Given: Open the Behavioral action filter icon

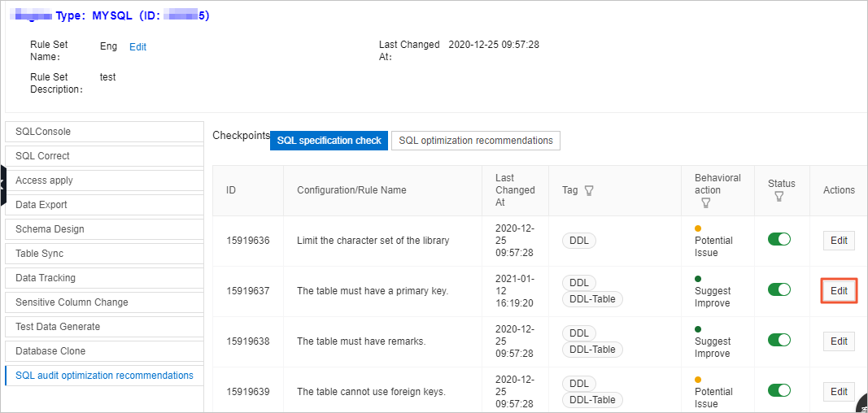Looking at the screenshot, I should [x=705, y=203].
